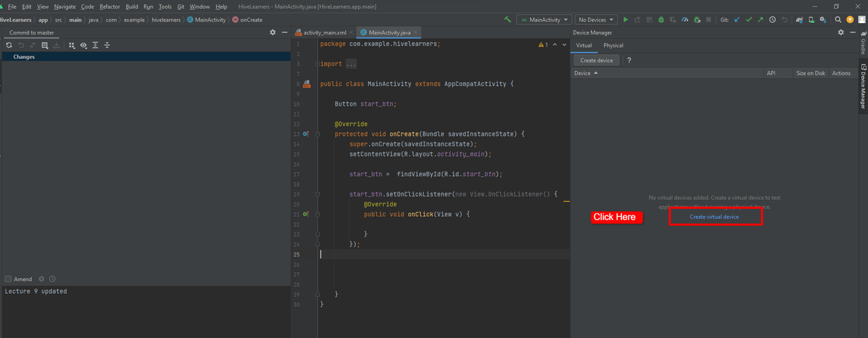Click the Create virtual device link
The width and height of the screenshot is (868, 338).
(714, 217)
